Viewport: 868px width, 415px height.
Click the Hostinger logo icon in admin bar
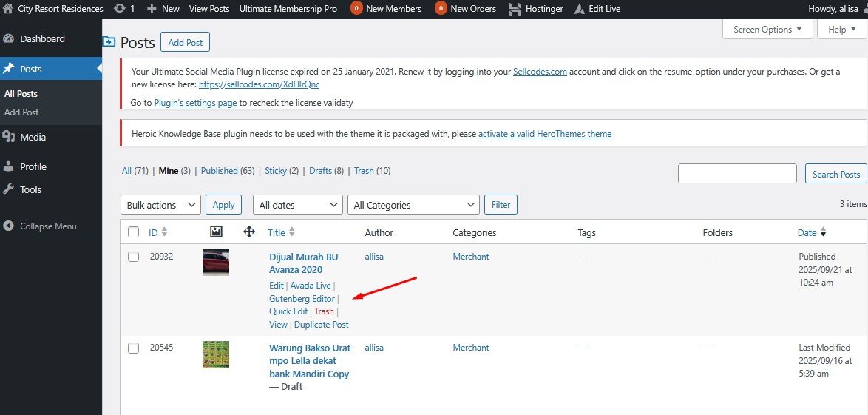click(x=513, y=9)
